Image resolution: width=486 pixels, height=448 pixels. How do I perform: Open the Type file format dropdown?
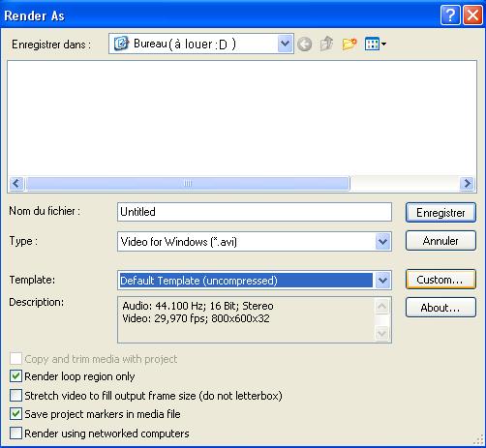(383, 241)
